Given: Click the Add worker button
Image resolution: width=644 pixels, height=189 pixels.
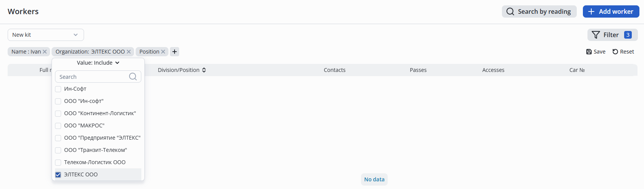Looking at the screenshot, I should coord(611,11).
